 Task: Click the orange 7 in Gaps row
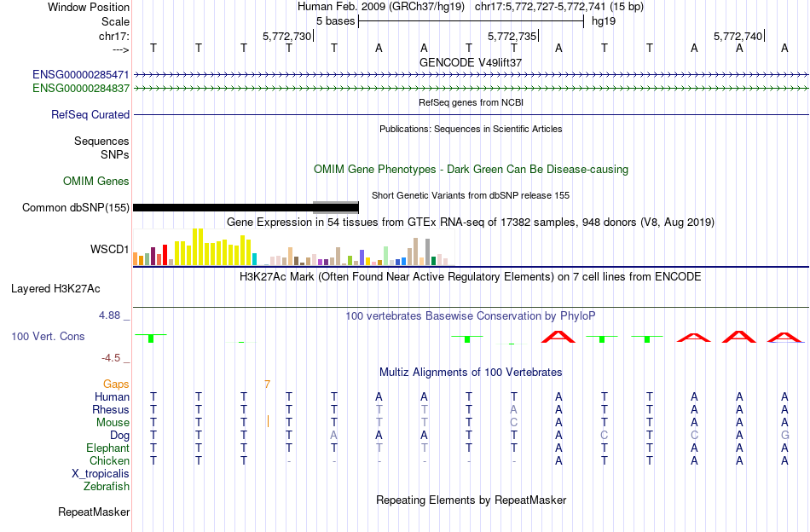coord(267,384)
